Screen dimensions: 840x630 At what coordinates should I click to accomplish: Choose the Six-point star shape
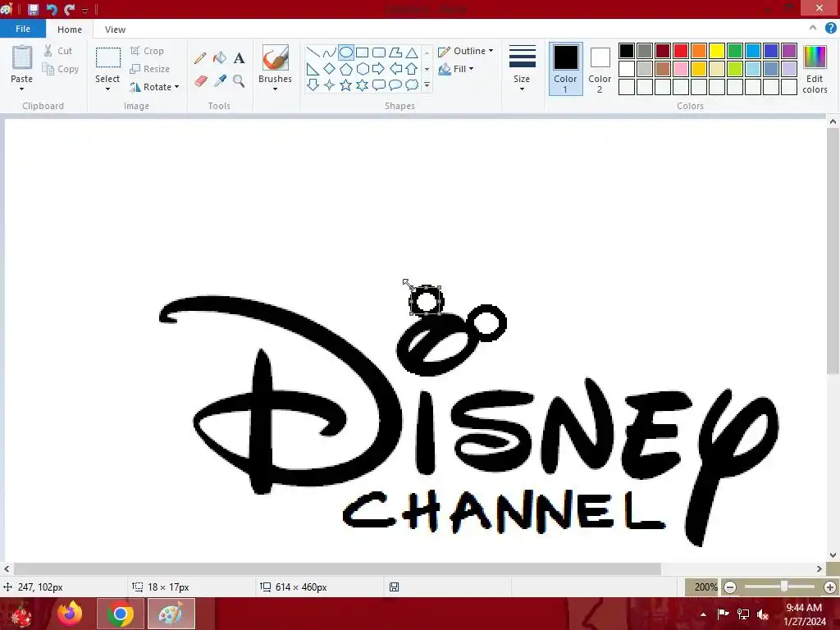pyautogui.click(x=362, y=84)
